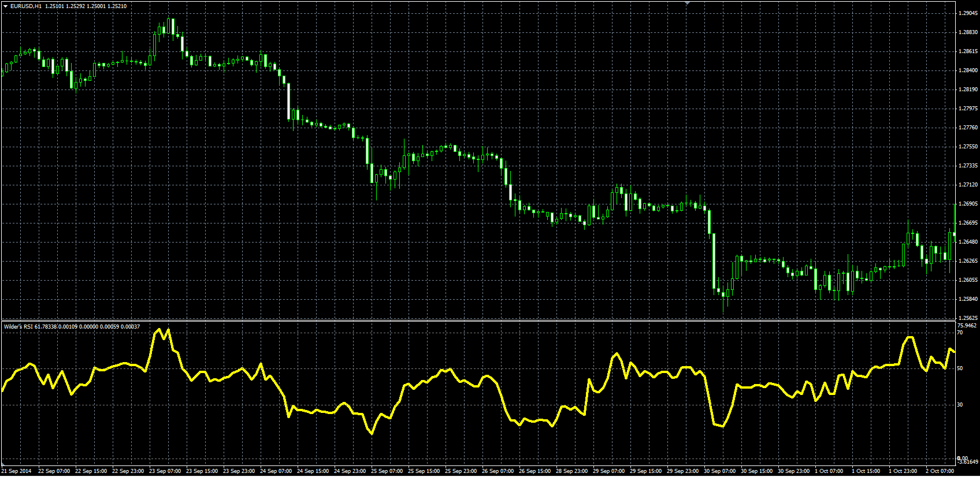
Task: Click the 22 Sep 15:00 time label
Action: click(x=91, y=471)
